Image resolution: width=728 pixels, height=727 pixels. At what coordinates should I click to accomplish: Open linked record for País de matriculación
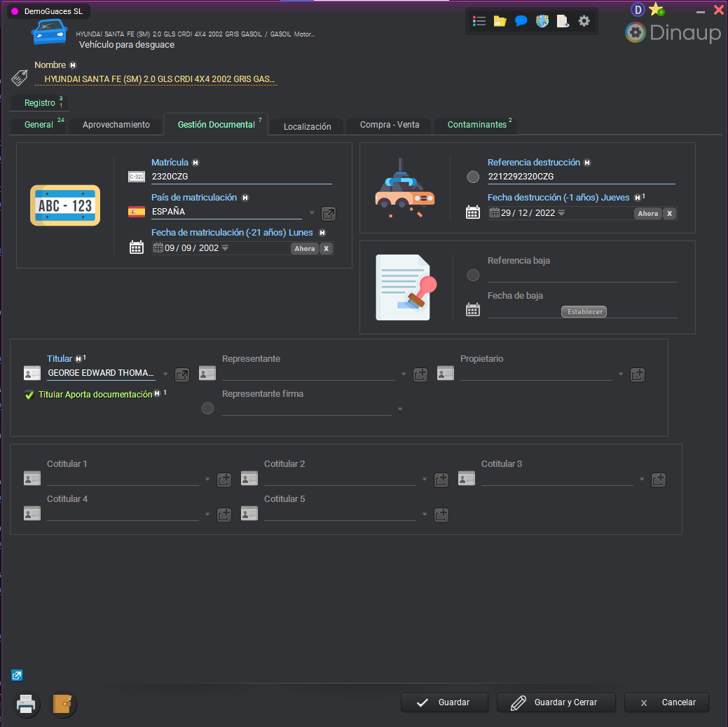coord(328,214)
